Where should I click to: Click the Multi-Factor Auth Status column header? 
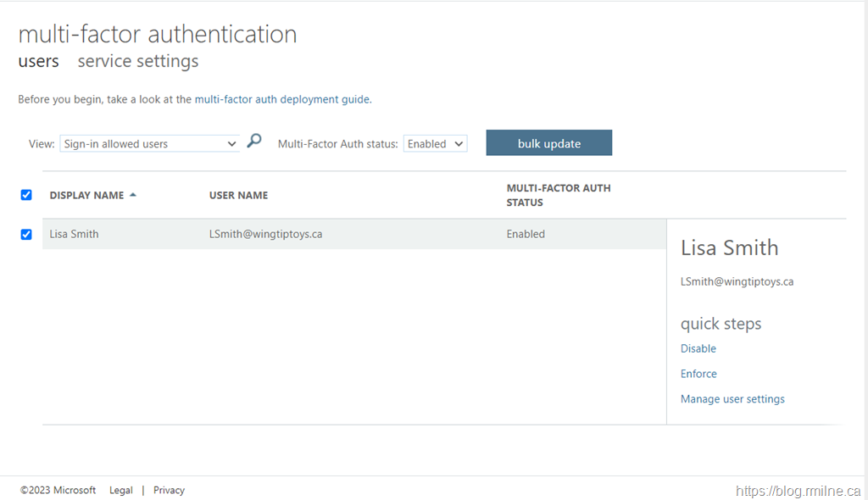coord(558,195)
